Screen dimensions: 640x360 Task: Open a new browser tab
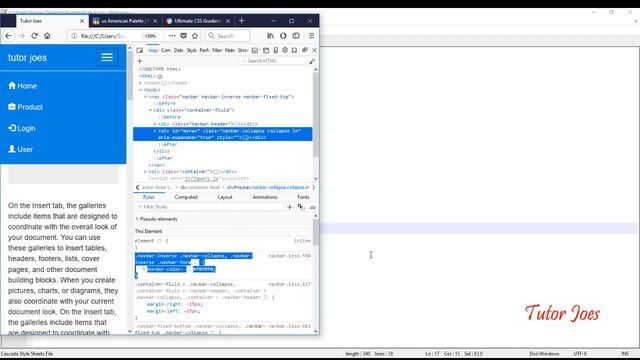click(241, 21)
